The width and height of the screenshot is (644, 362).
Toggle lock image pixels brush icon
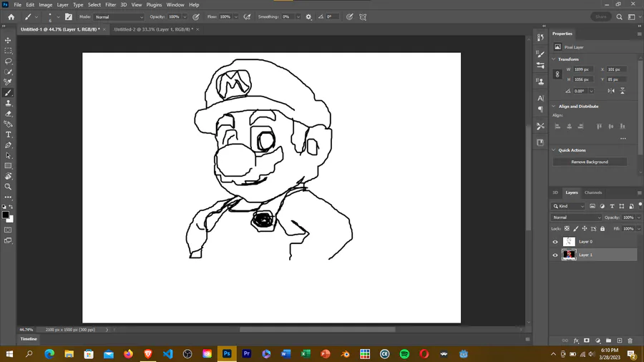tap(576, 229)
